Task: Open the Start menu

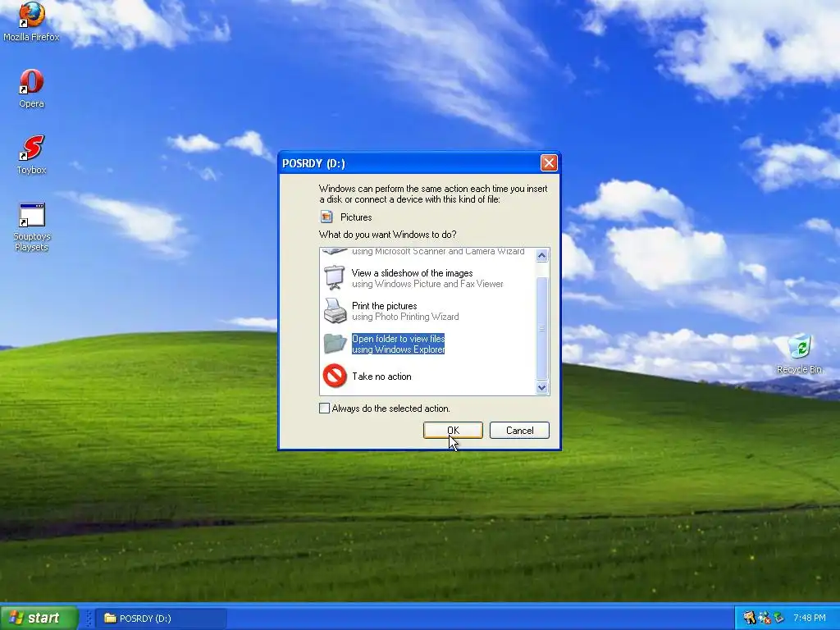Action: click(x=39, y=618)
